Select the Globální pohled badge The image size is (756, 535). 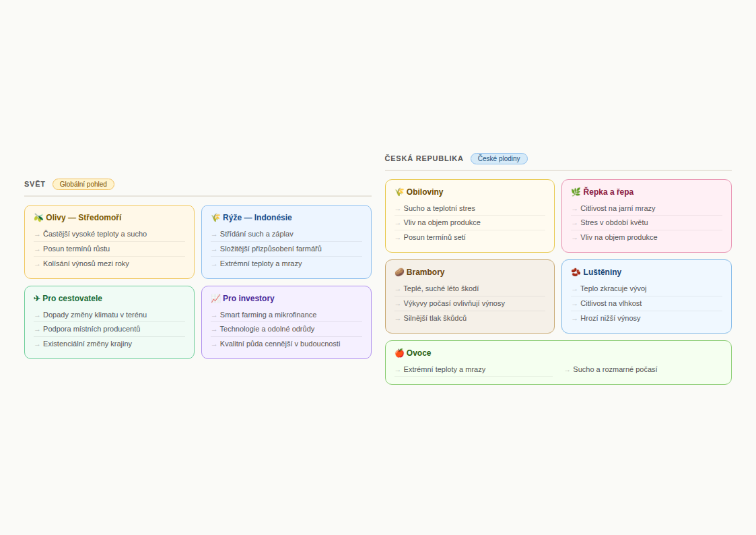83,184
